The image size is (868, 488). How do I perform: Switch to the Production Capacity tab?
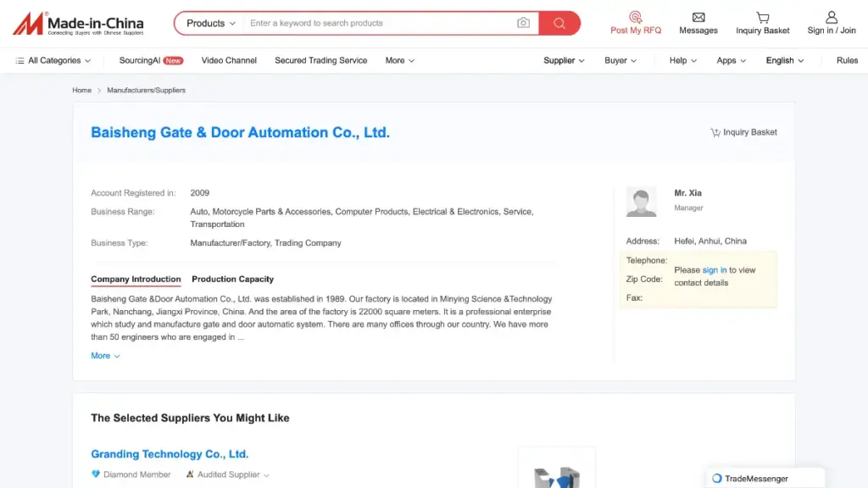pos(232,279)
